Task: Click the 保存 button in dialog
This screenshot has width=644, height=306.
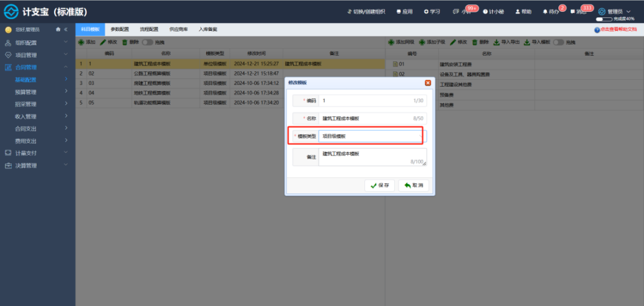Action: (x=379, y=185)
